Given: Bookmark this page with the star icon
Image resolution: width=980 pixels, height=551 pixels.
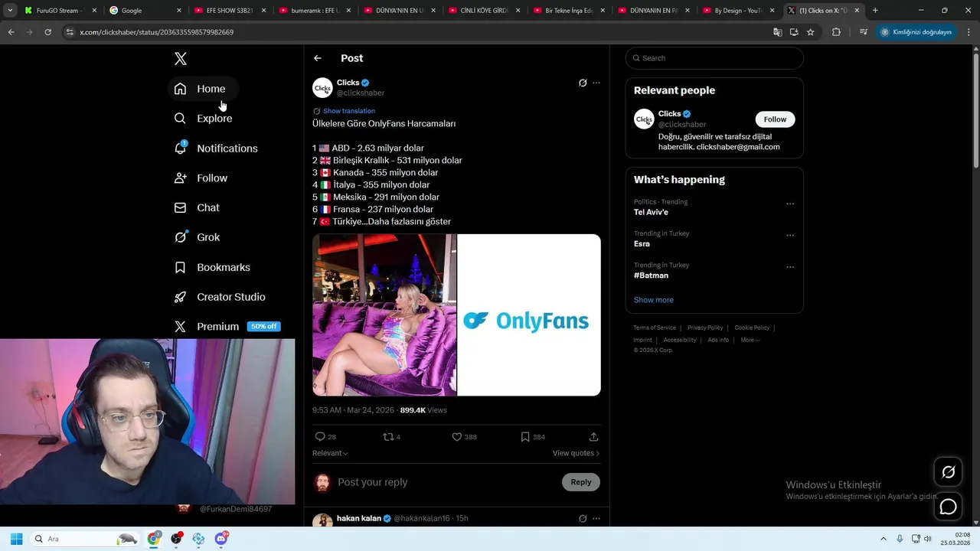Looking at the screenshot, I should (810, 32).
